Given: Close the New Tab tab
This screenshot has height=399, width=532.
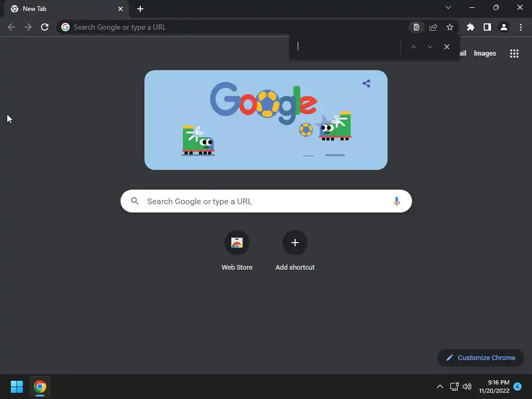Looking at the screenshot, I should coord(121,9).
